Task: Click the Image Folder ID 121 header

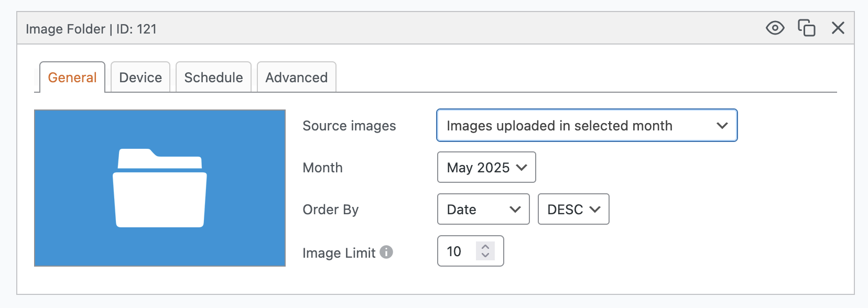Action: point(91,29)
